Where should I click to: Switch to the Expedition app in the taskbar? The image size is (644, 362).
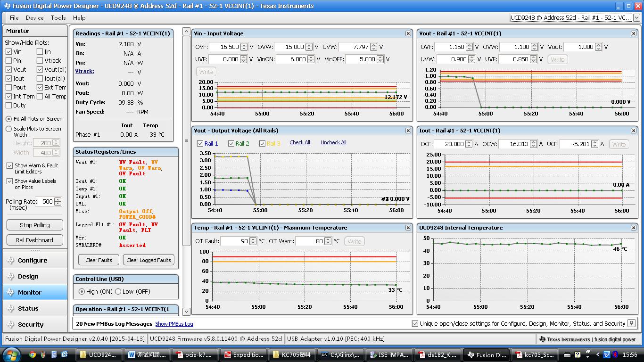click(244, 355)
